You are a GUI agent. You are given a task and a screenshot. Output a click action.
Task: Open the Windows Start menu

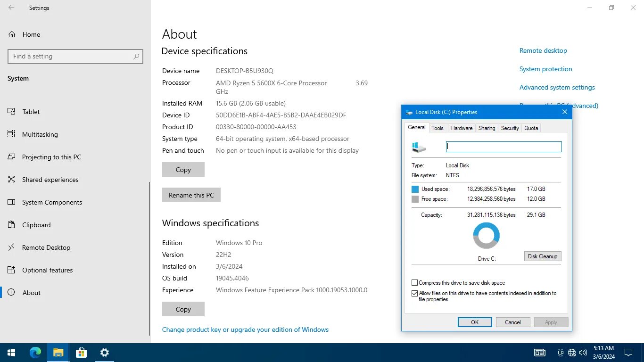point(11,353)
